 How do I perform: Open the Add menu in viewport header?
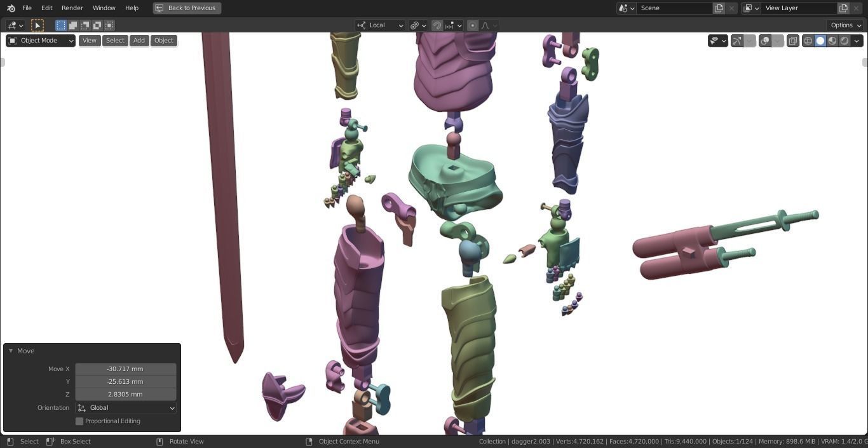pyautogui.click(x=139, y=41)
